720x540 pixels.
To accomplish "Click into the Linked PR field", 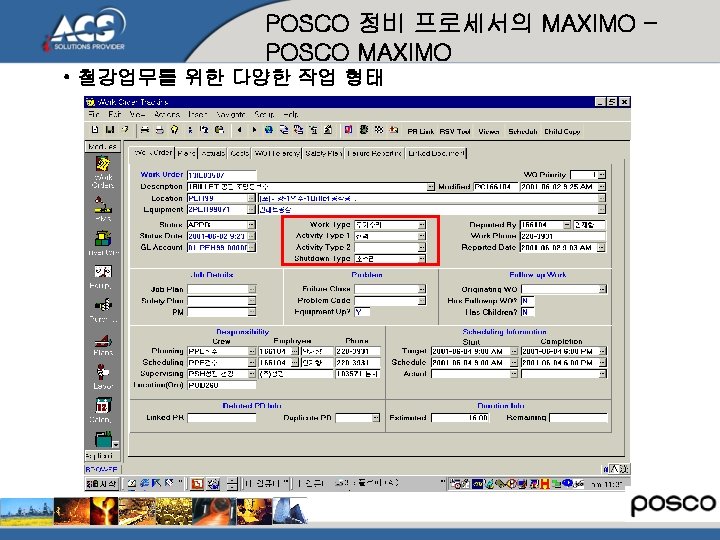I will [x=222, y=418].
